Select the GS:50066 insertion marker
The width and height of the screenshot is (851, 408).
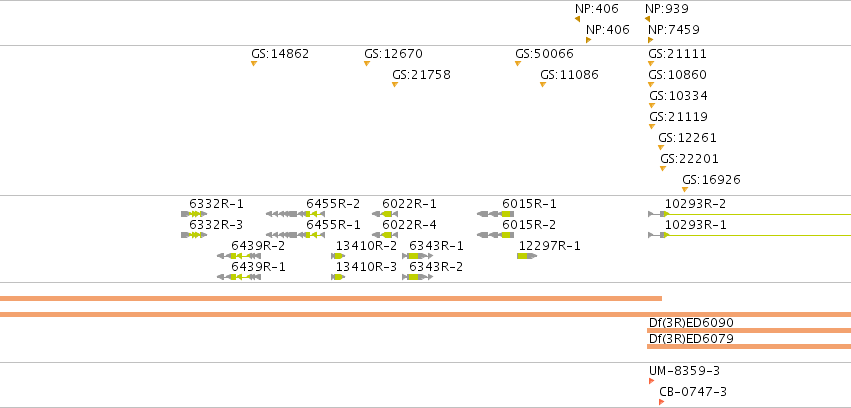[518, 64]
